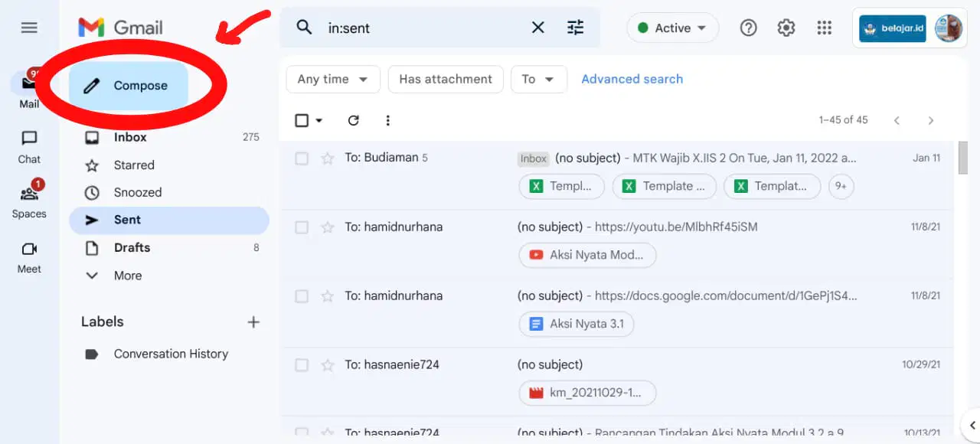Click the Advanced search link
Screen dimensions: 980x444
(632, 79)
